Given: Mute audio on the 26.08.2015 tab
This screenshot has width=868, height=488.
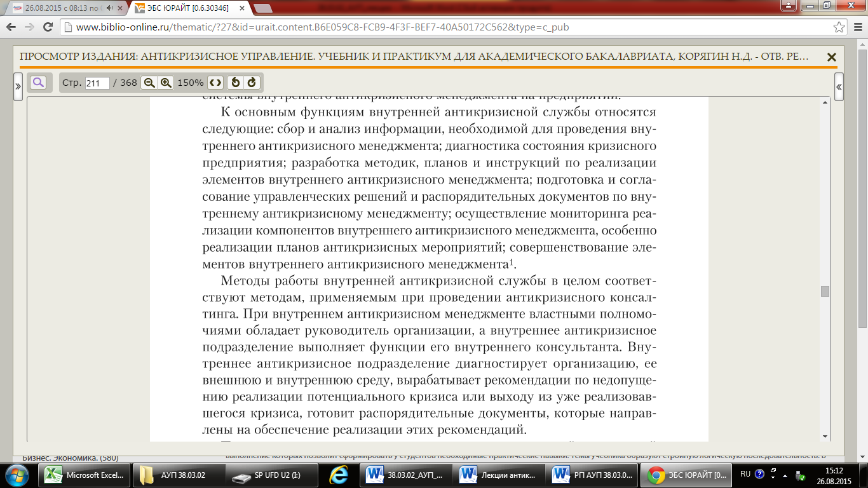Looking at the screenshot, I should pos(110,8).
